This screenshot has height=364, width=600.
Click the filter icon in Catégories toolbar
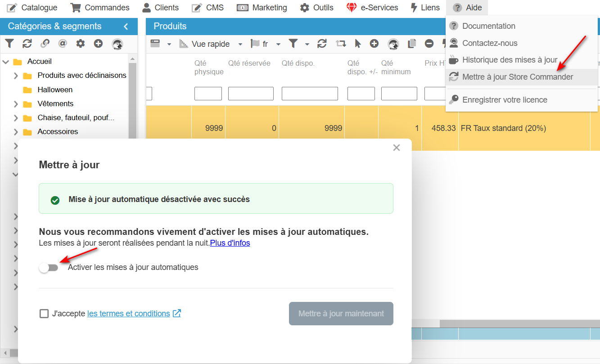click(x=9, y=44)
